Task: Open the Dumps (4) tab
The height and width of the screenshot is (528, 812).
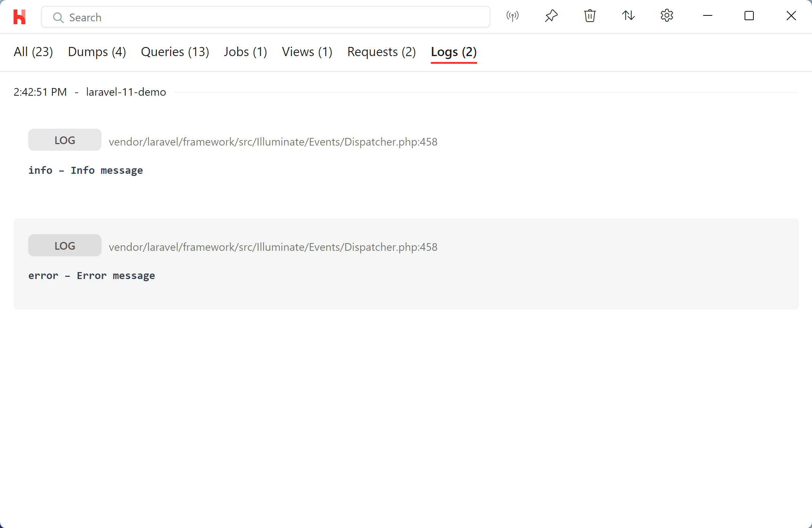Action: click(x=97, y=52)
